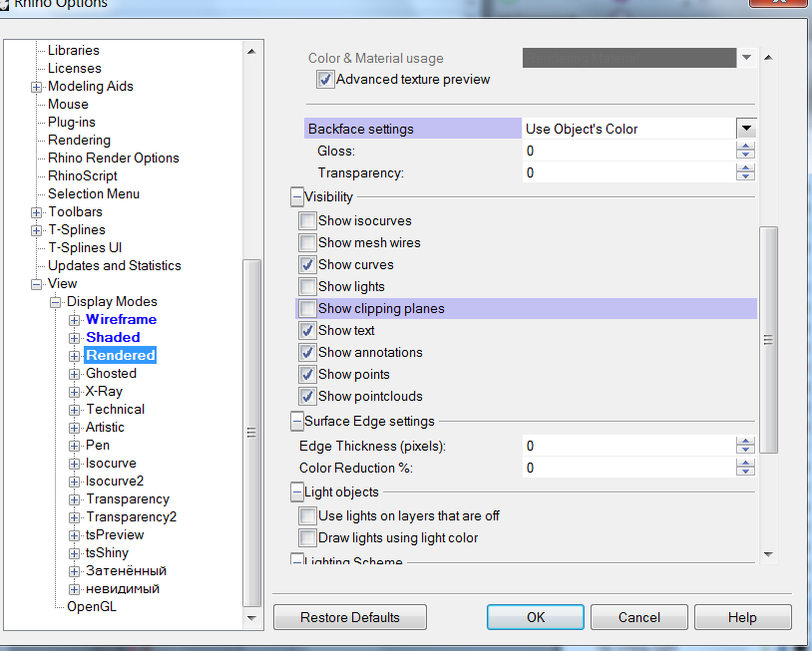Viewport: 812px width, 651px height.
Task: Collapse the Light objects section
Action: tap(296, 492)
